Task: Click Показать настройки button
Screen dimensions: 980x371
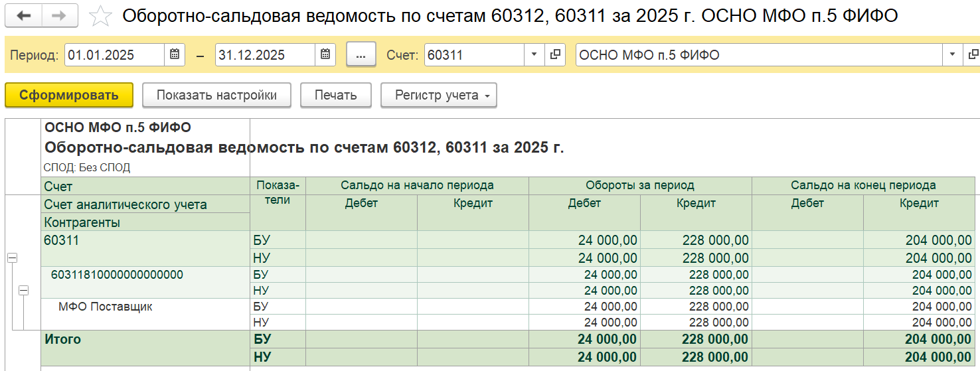Action: tap(216, 96)
